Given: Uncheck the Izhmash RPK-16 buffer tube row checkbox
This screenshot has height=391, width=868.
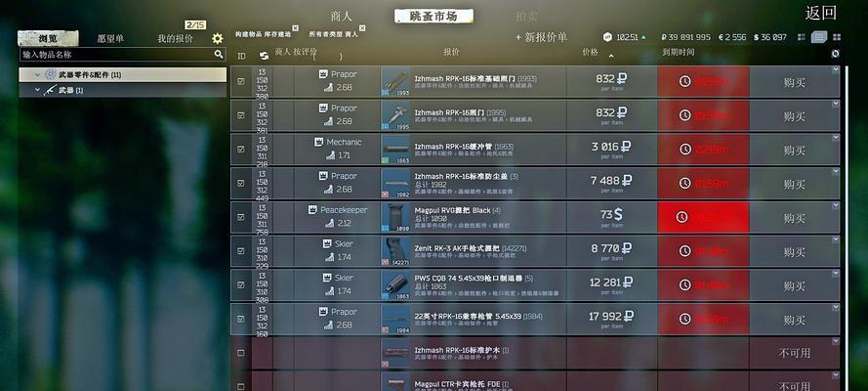Looking at the screenshot, I should pos(241,149).
